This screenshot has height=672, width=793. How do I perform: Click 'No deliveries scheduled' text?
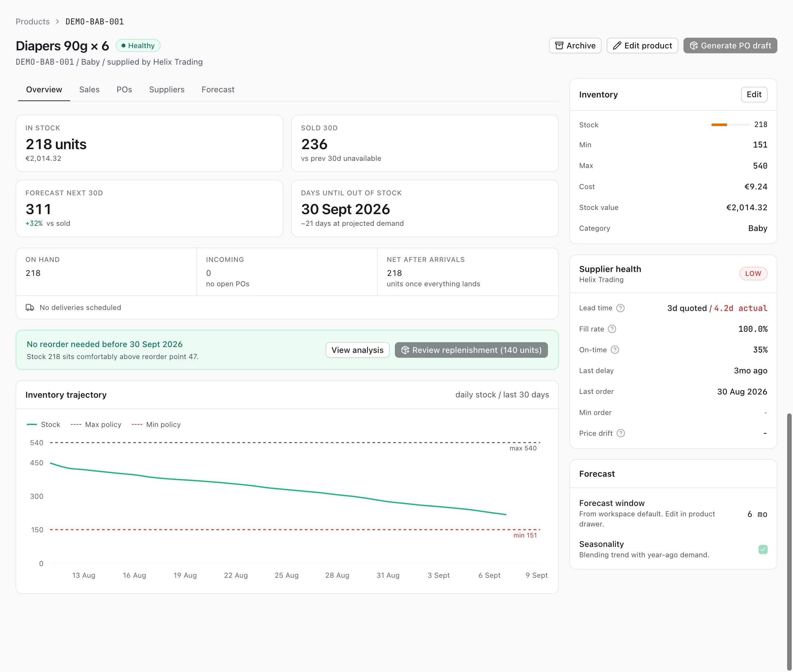tap(80, 307)
